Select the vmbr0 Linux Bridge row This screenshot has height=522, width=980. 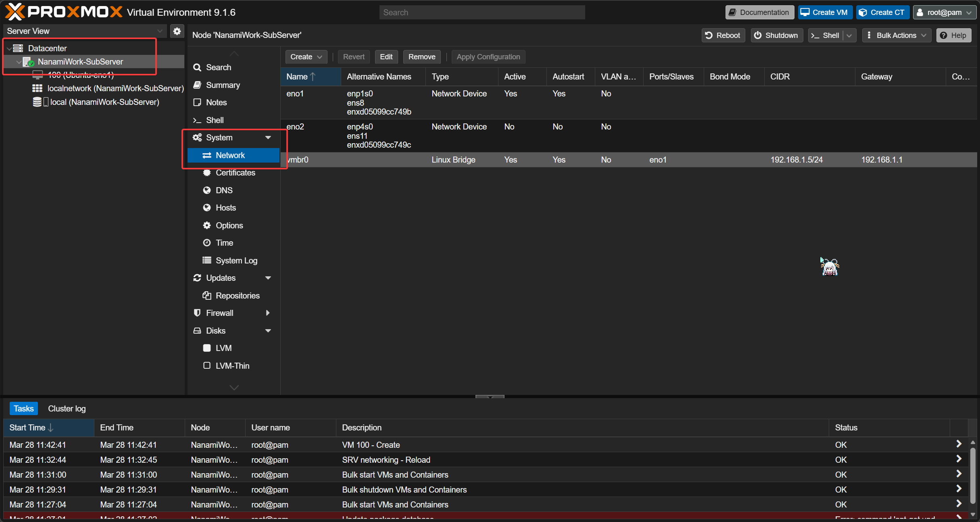[x=629, y=160]
